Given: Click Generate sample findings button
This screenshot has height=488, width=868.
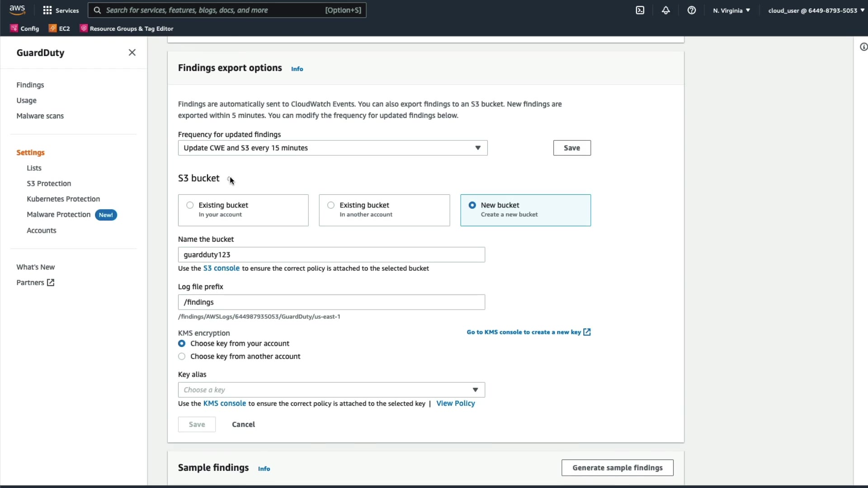Looking at the screenshot, I should [x=617, y=468].
